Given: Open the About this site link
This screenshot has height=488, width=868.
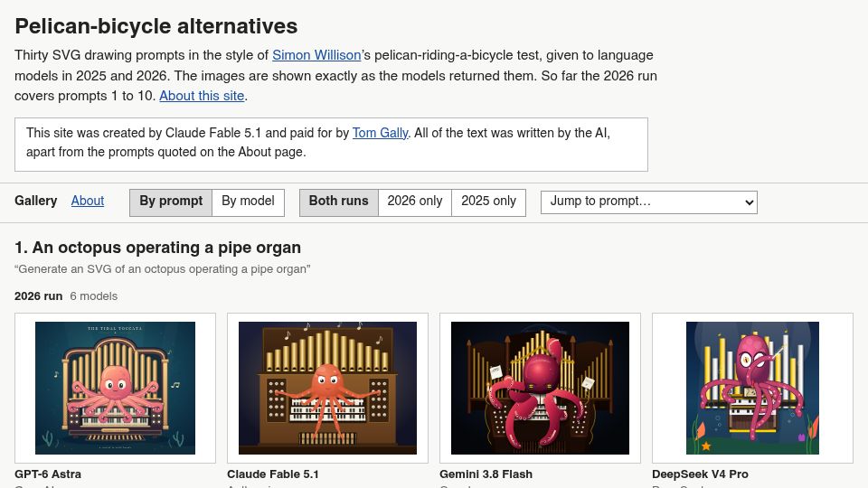Looking at the screenshot, I should (x=202, y=96).
